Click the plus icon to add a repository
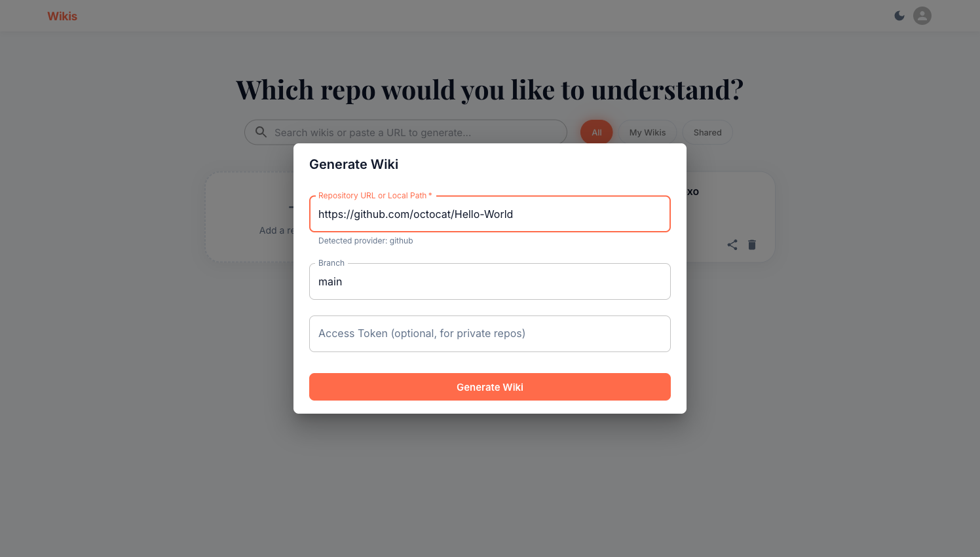 pyautogui.click(x=293, y=206)
